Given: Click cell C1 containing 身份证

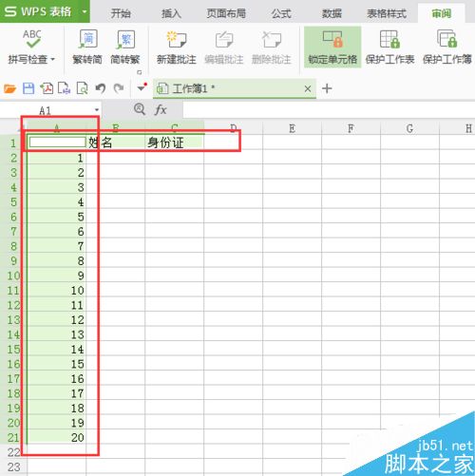Looking at the screenshot, I should pyautogui.click(x=174, y=143).
